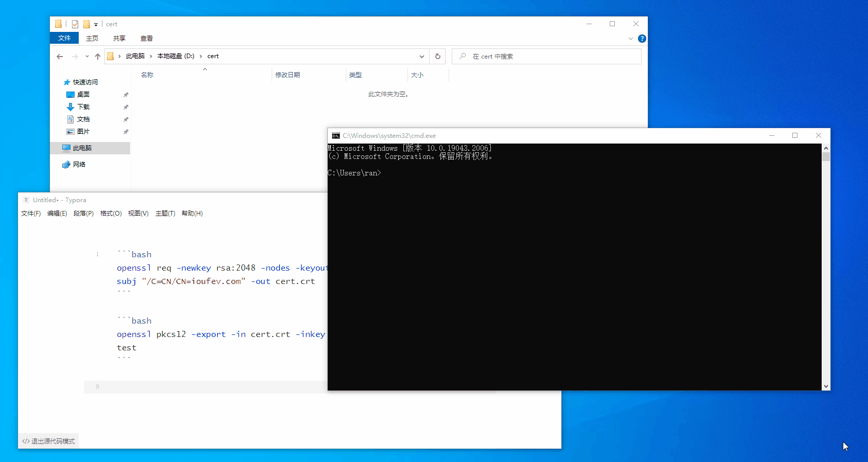Close the cmd.exe window

click(x=819, y=136)
